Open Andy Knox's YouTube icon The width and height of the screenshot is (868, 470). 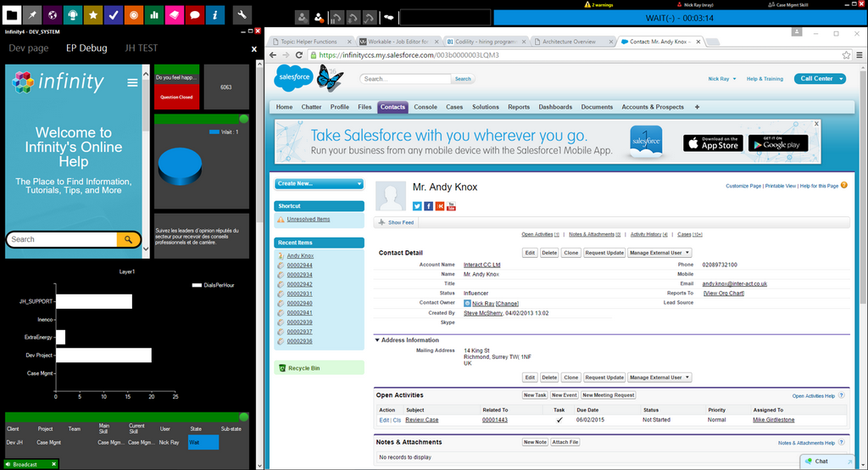pyautogui.click(x=451, y=206)
